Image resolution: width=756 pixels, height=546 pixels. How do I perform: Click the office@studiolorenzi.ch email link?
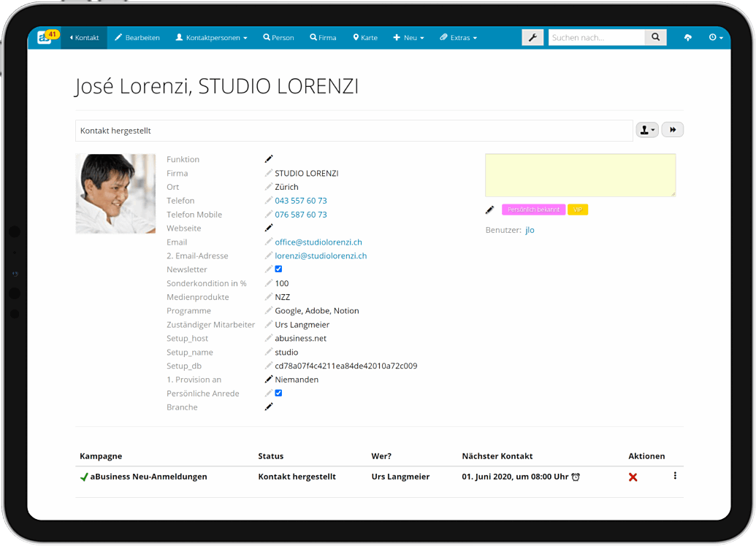pyautogui.click(x=318, y=242)
